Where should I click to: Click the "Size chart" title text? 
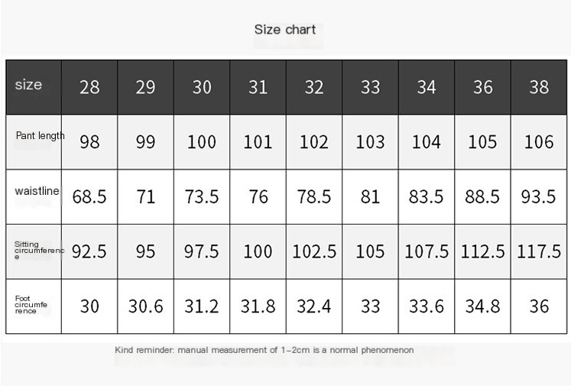(285, 30)
